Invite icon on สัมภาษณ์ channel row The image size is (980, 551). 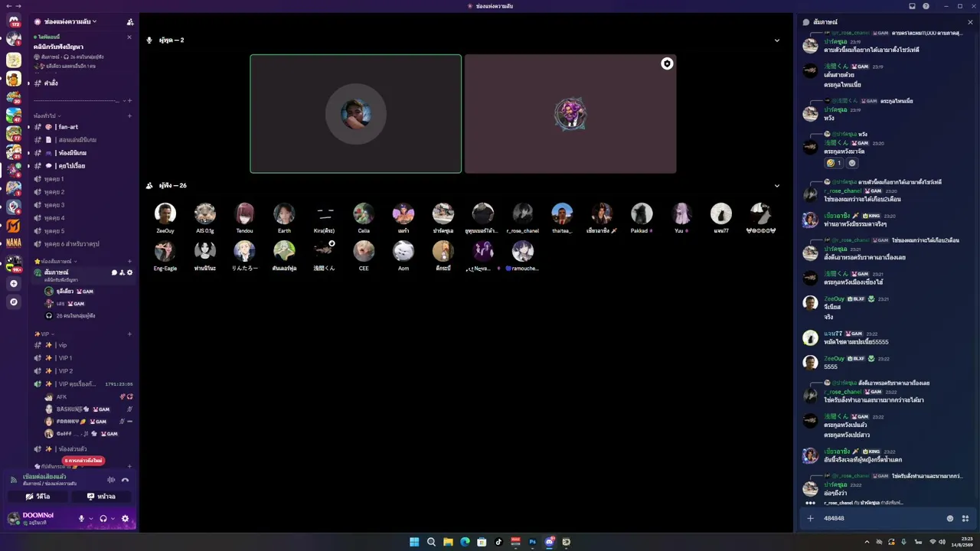(122, 272)
